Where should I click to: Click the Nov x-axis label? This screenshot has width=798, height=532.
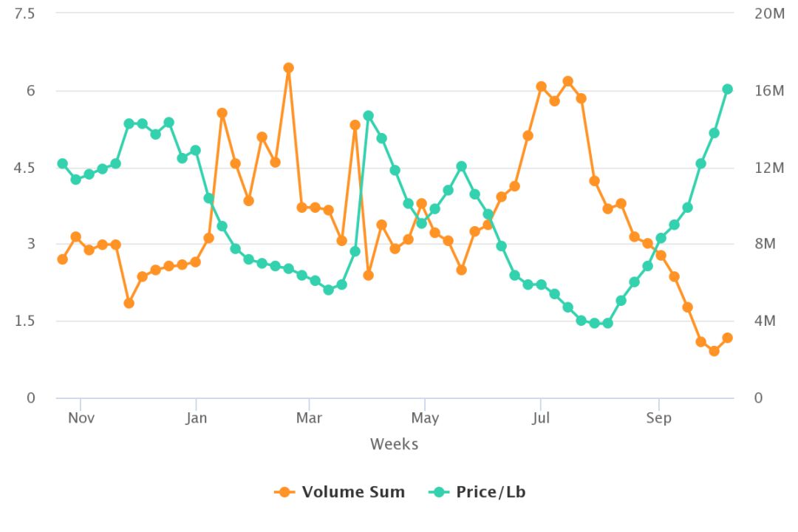[x=81, y=418]
